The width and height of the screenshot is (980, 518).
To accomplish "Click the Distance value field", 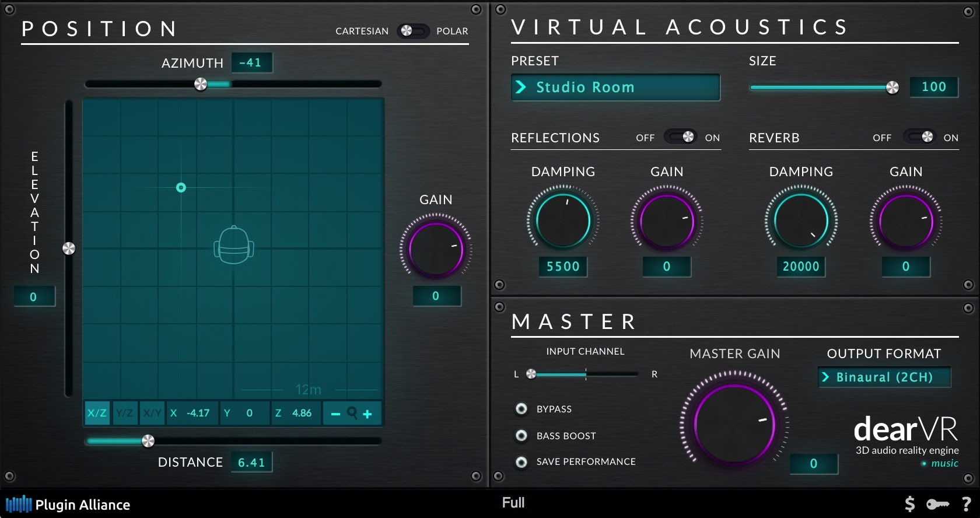I will [251, 463].
